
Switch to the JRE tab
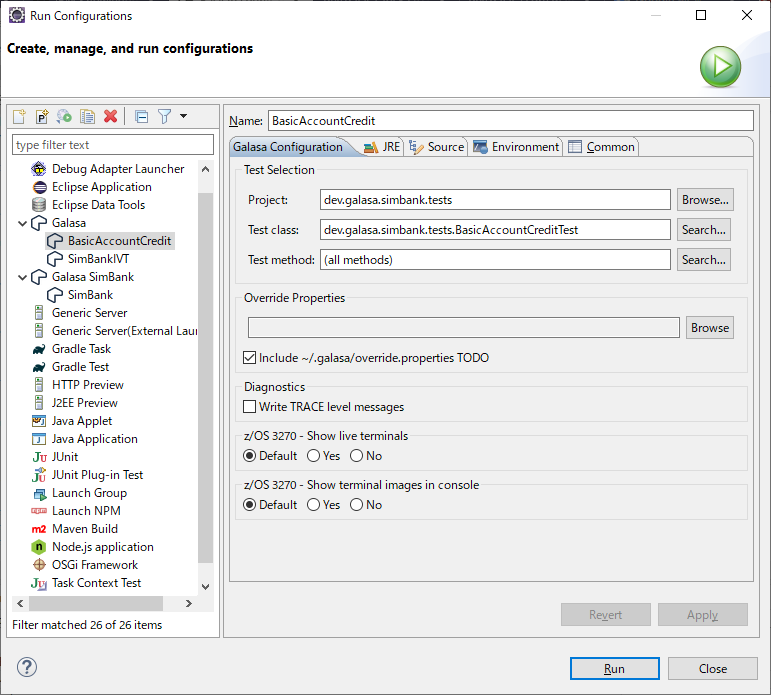383,147
